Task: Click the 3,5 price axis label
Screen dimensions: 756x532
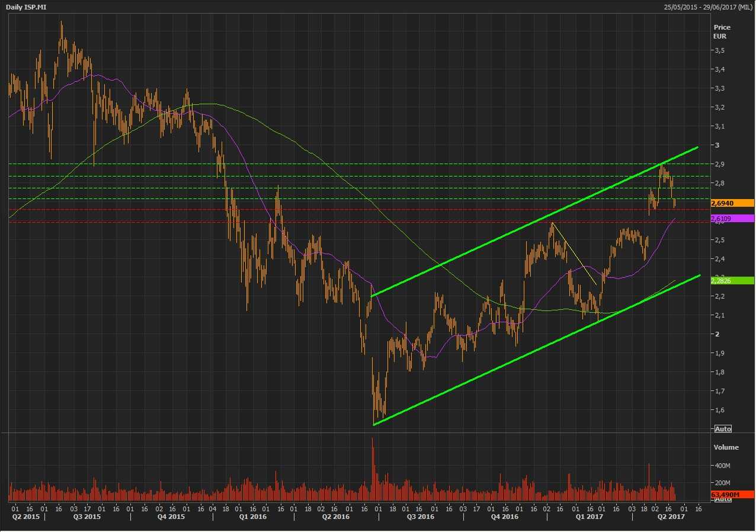Action: tap(719, 50)
